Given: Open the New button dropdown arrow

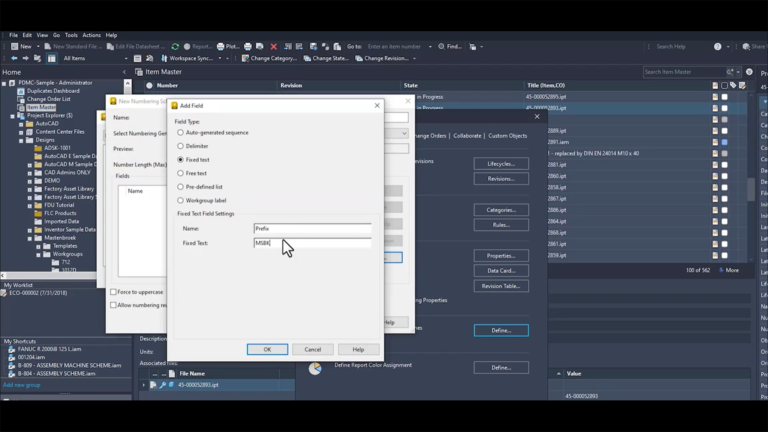Looking at the screenshot, I should 38,47.
